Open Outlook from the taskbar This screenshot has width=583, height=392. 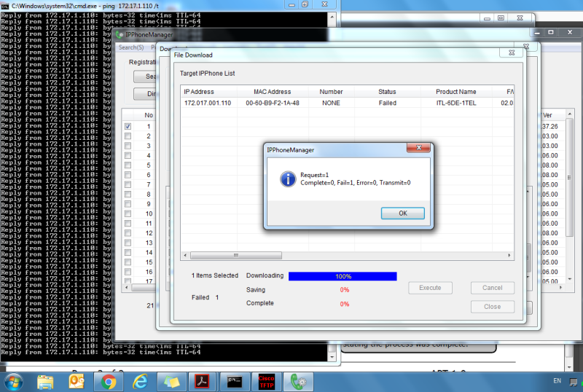tap(77, 383)
